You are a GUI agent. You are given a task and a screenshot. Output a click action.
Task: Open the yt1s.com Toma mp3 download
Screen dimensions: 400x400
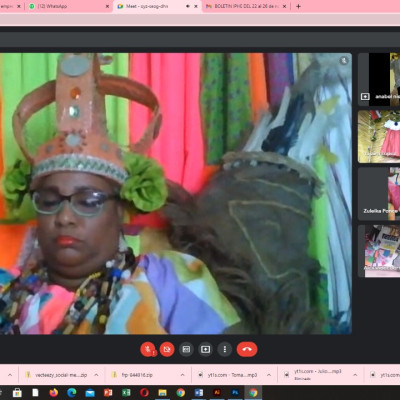point(228,375)
